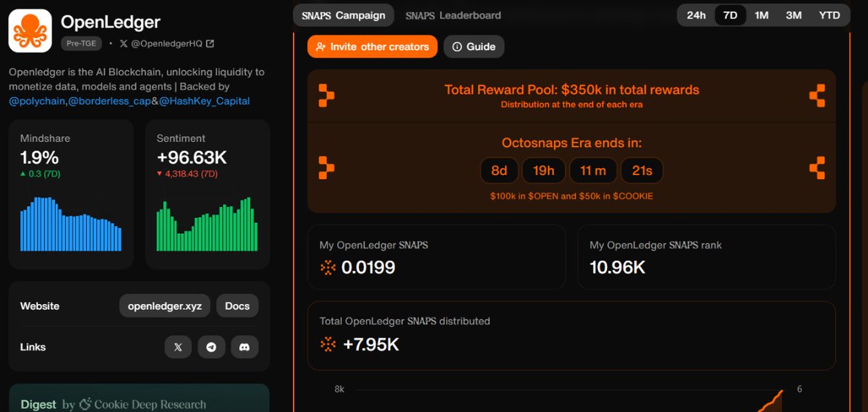Click Distribution at the end of each era text
The width and height of the screenshot is (868, 412).
click(x=571, y=105)
